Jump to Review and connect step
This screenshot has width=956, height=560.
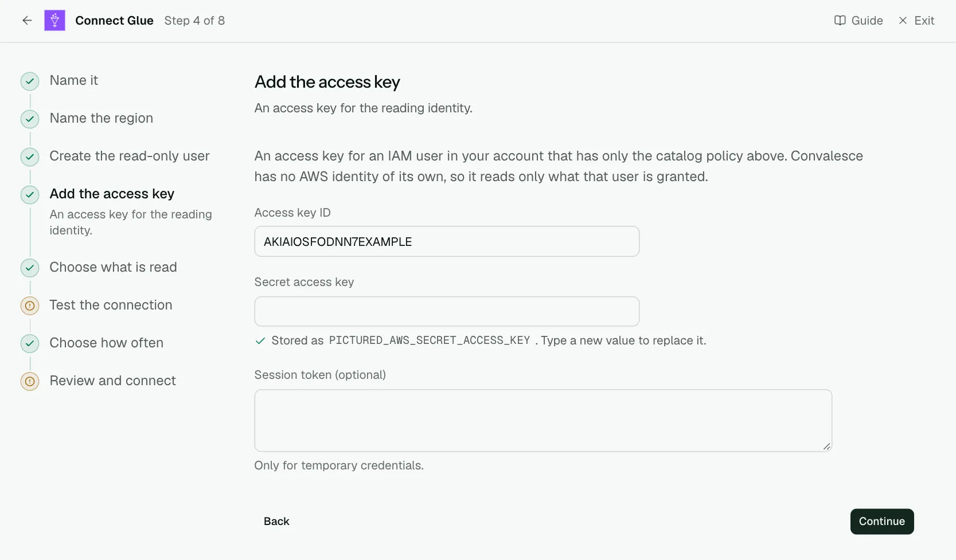[112, 381]
